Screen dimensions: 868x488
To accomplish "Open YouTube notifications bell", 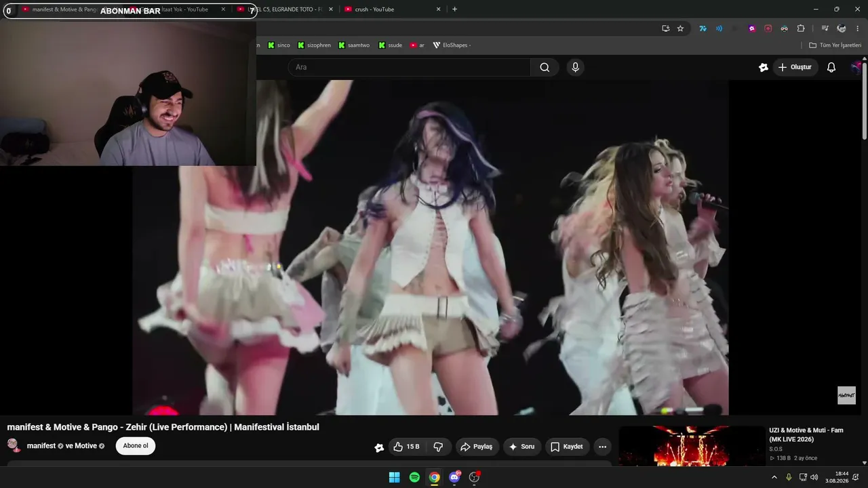I will click(x=831, y=67).
